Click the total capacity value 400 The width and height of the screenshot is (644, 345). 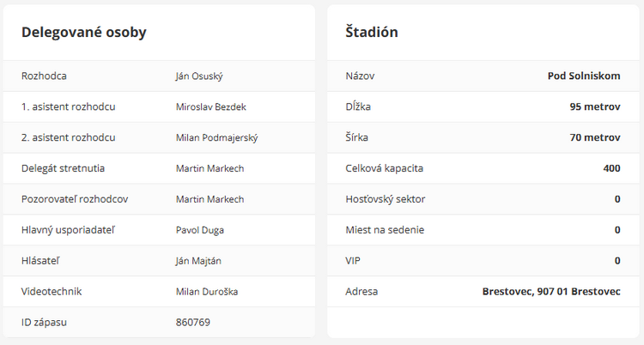point(611,168)
